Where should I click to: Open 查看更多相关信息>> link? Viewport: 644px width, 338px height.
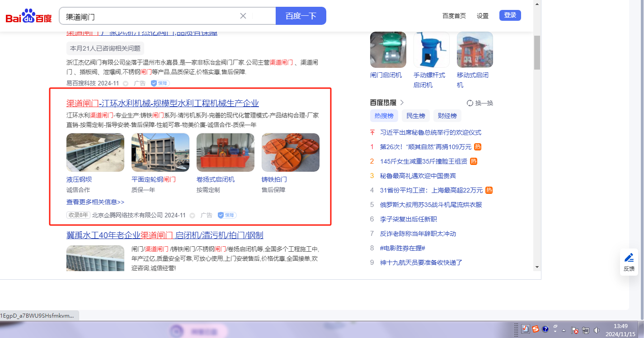coord(95,202)
